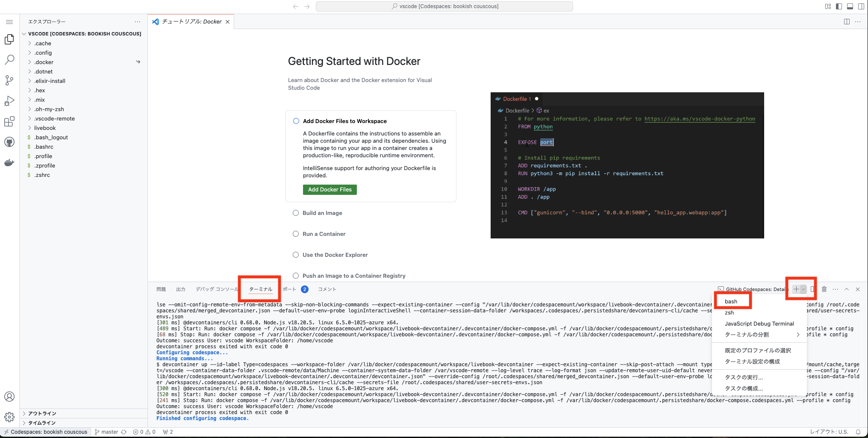
Task: Choose ターミナル設定の構成 menu item
Action: click(x=759, y=362)
